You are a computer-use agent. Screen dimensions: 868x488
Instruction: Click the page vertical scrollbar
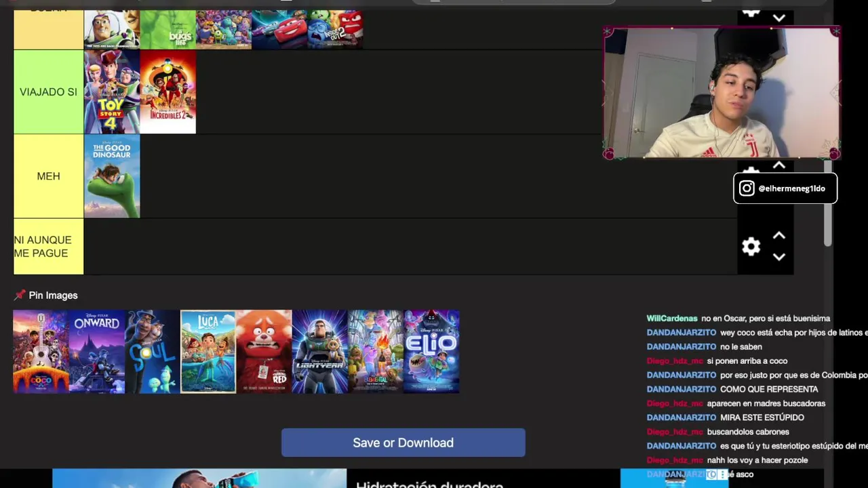(827, 203)
